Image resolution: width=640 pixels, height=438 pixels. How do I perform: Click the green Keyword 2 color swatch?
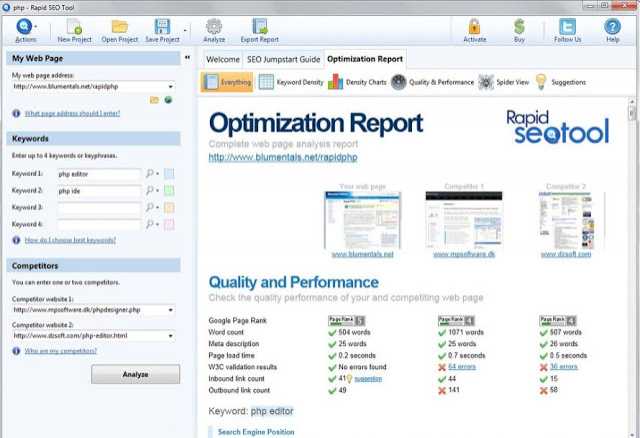coord(169,191)
